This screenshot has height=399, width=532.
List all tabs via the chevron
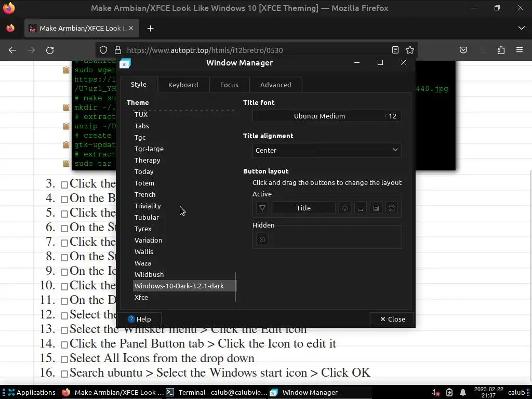[x=522, y=28]
